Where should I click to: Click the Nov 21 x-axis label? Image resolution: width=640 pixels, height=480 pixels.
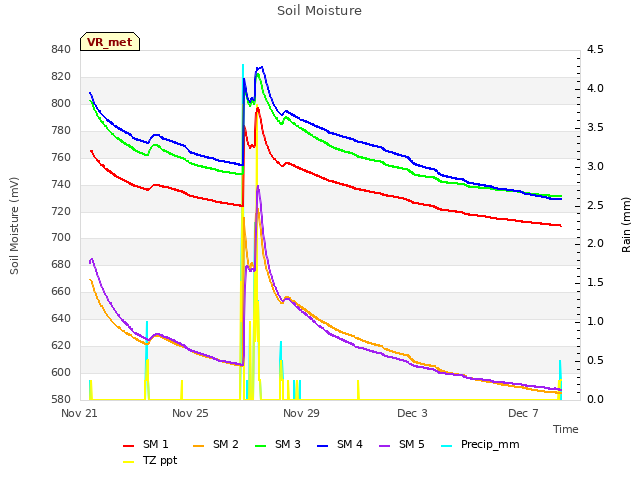(x=79, y=413)
